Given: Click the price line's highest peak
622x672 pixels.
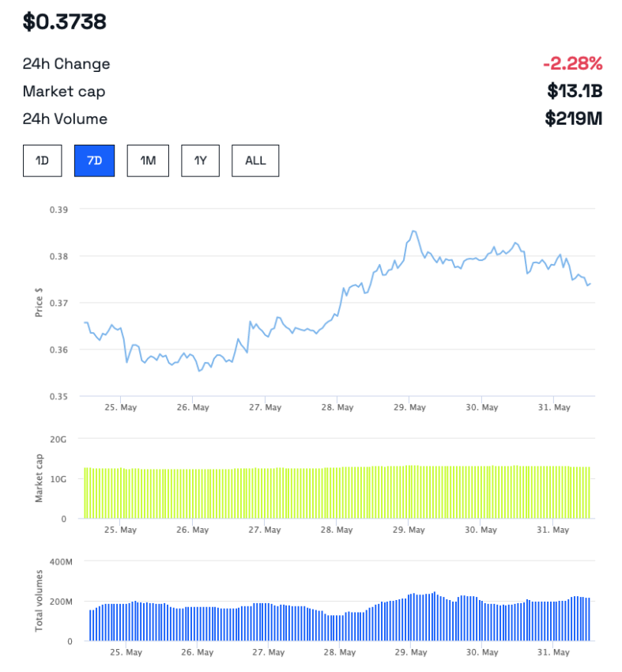Looking at the screenshot, I should coord(413,231).
